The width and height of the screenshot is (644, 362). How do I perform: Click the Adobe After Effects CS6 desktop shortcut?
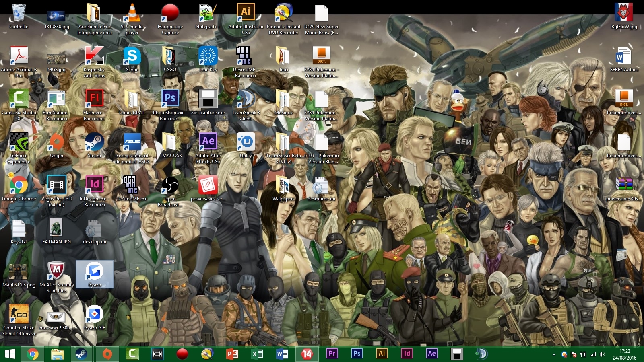click(x=208, y=148)
